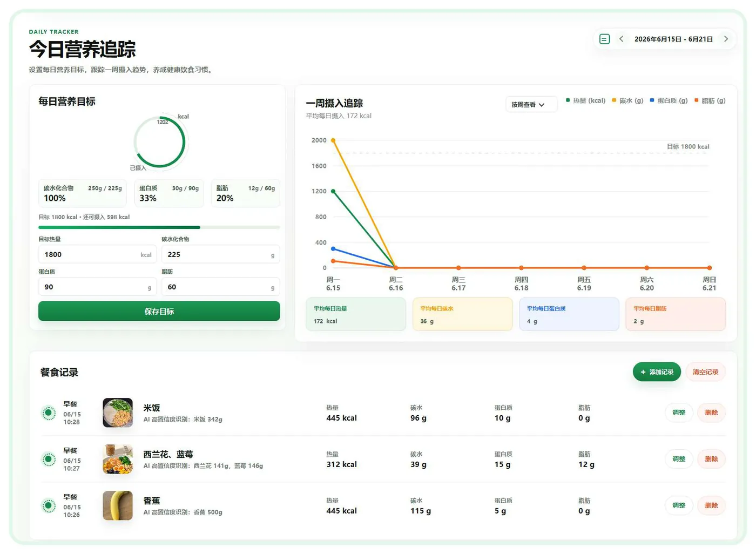Click the 米饭 meal title
This screenshot has height=554, width=756.
(152, 408)
